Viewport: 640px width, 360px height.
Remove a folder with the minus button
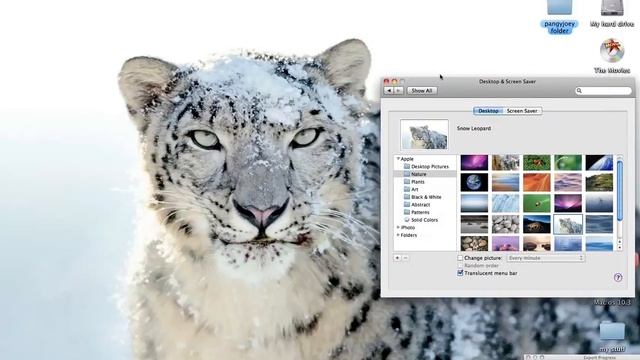tap(405, 258)
